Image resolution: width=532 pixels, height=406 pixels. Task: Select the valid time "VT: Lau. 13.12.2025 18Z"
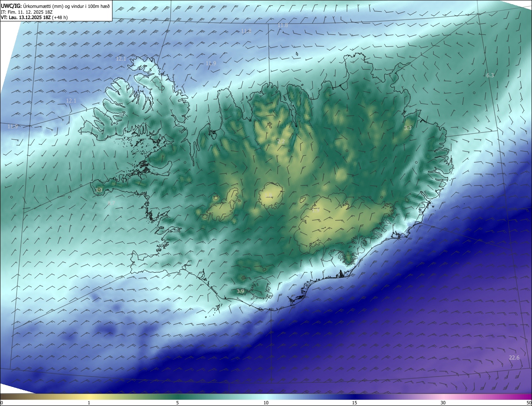25,17
